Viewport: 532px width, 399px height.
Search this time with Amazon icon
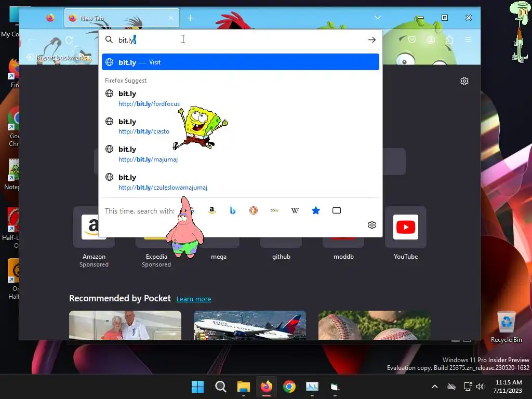pyautogui.click(x=212, y=211)
